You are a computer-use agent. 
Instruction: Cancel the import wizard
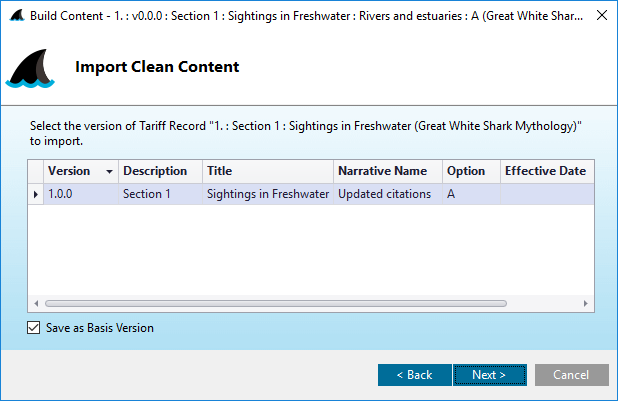571,375
